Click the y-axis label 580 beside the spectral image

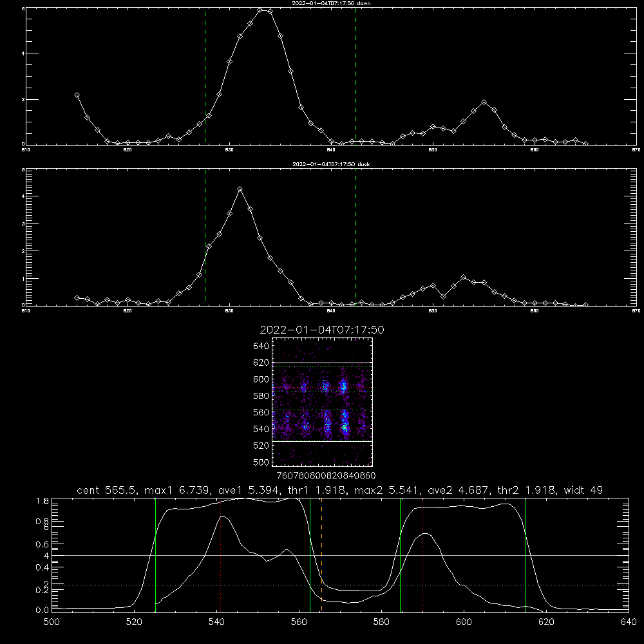click(x=261, y=396)
